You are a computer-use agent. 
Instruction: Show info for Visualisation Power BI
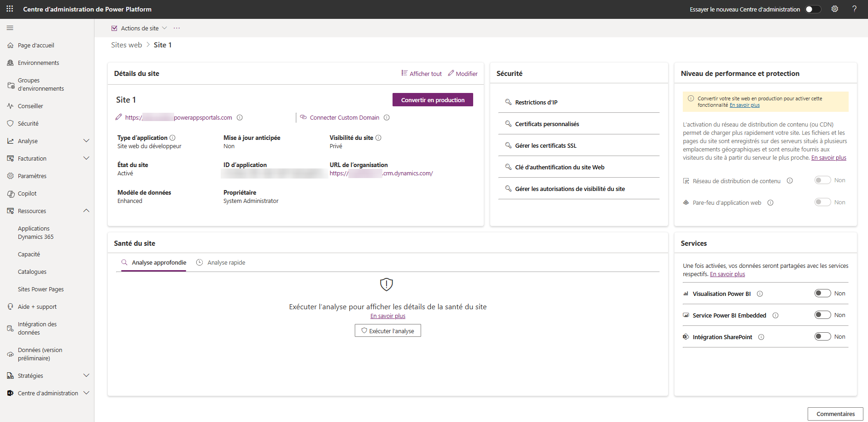pos(760,294)
